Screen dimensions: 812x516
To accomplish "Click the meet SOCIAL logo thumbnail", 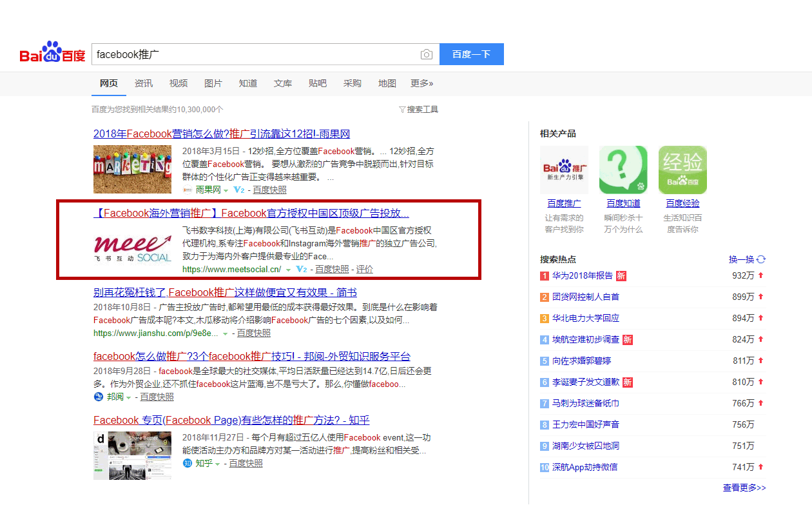I will (x=132, y=248).
